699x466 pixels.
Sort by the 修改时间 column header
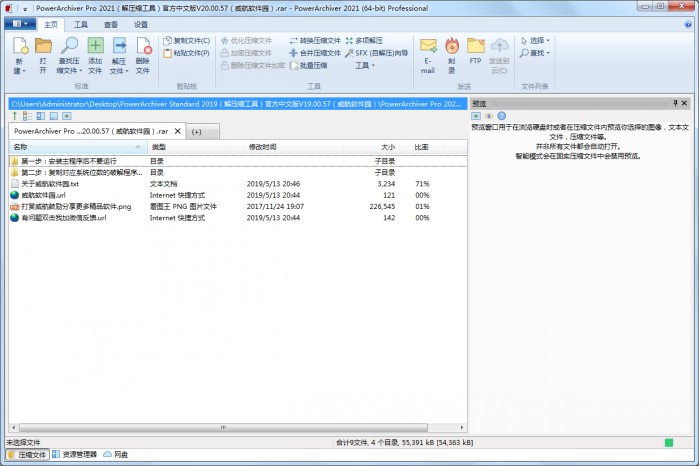point(294,147)
